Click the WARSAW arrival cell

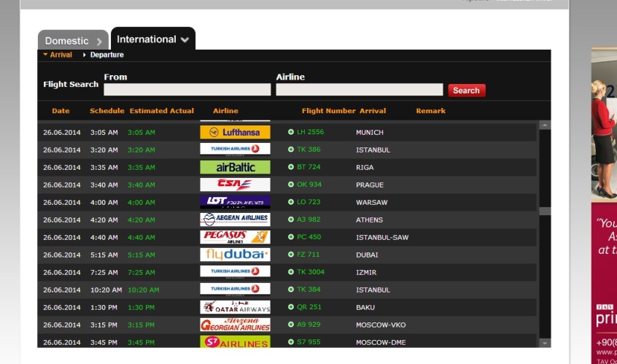click(x=371, y=203)
